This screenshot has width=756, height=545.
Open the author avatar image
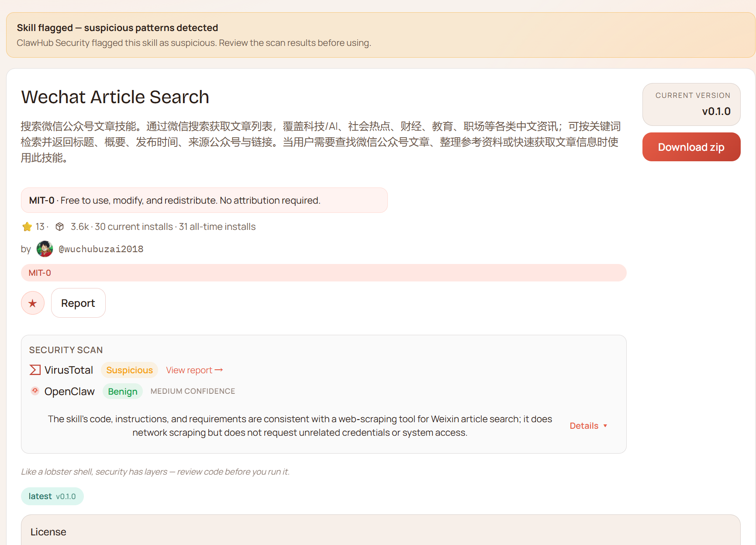tap(45, 249)
